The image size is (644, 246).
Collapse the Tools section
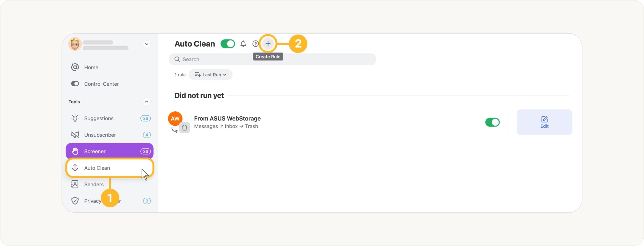tap(147, 102)
